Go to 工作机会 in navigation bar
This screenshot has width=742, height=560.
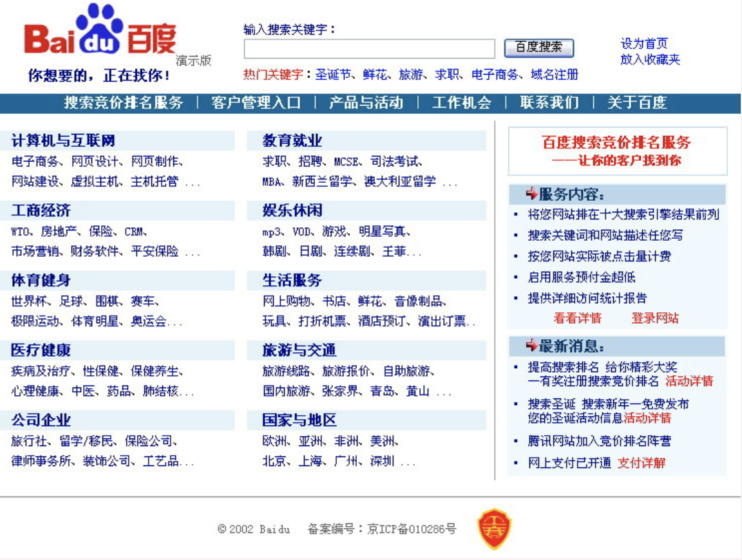461,103
